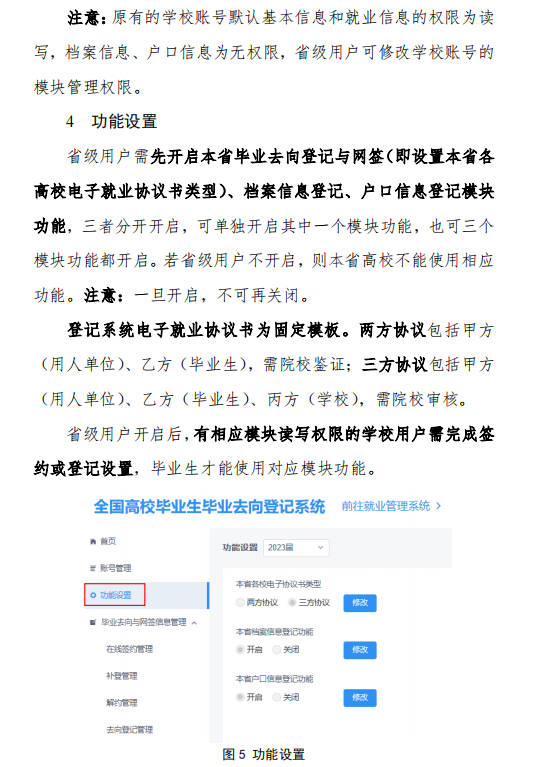Click the home icon beside 首页
This screenshot has width=533, height=767.
coord(93,541)
